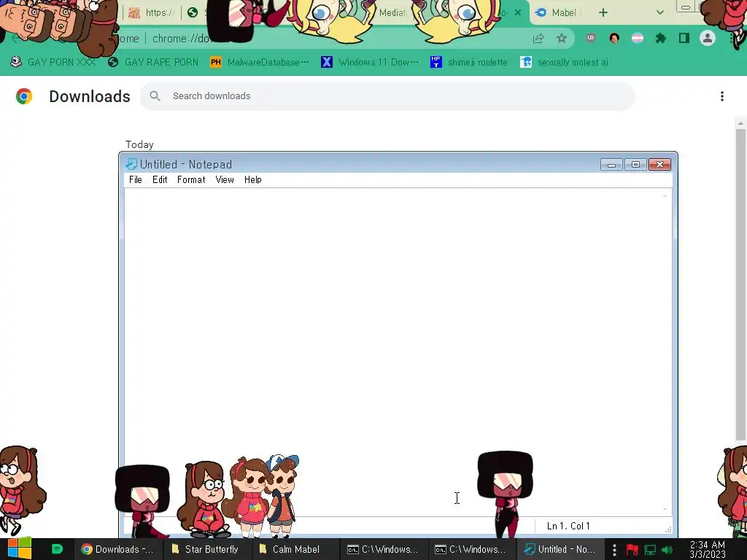
Task: Switch to Downloads Chrome taskbar button
Action: click(x=118, y=549)
